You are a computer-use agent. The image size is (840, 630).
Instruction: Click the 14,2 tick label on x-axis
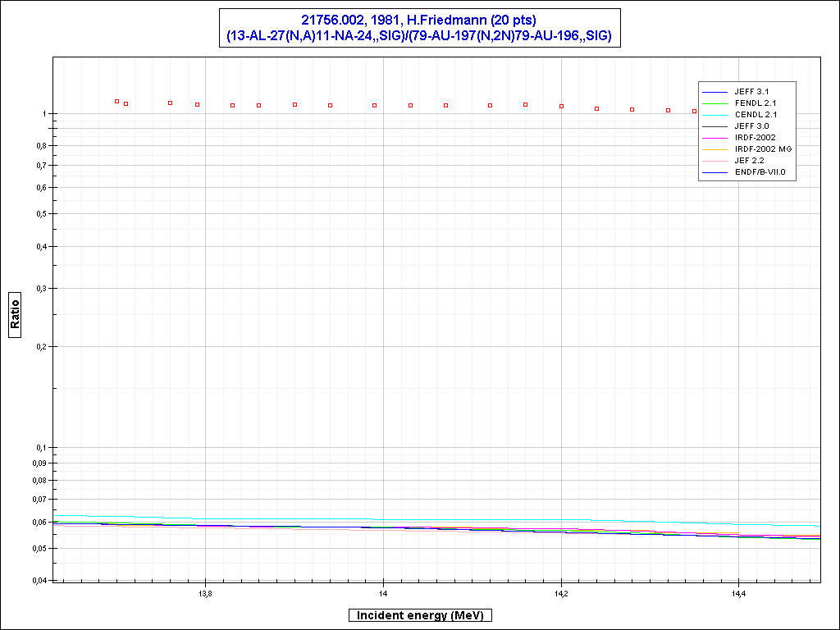click(x=560, y=594)
